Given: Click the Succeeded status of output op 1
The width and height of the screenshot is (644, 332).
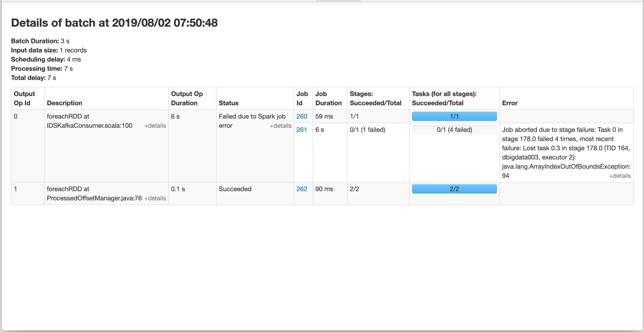Looking at the screenshot, I should (x=235, y=189).
